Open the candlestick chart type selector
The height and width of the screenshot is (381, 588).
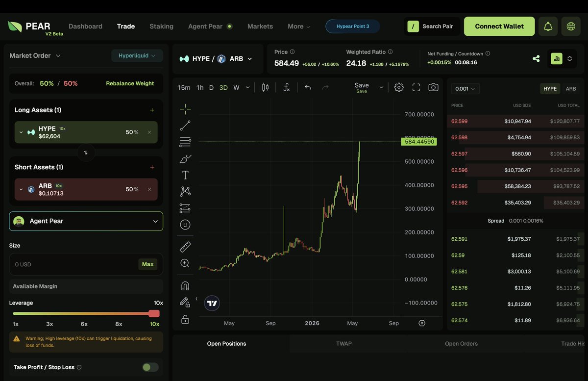(266, 87)
